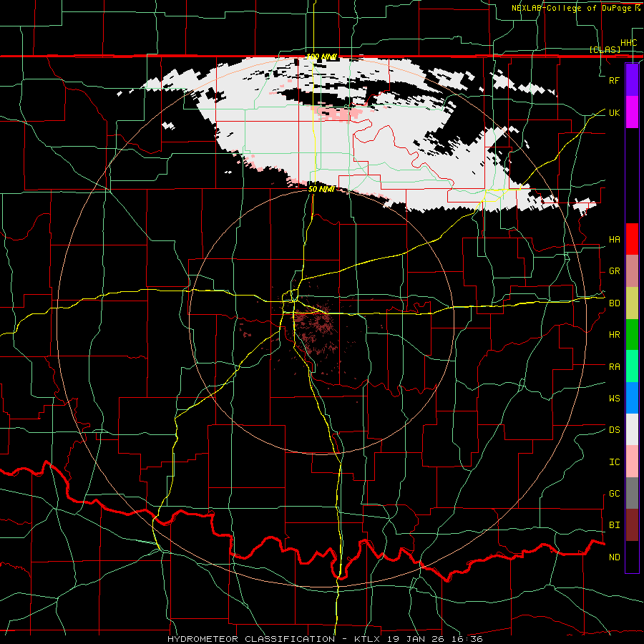
Task: Click the HR label beside the legend
Action: point(614,335)
